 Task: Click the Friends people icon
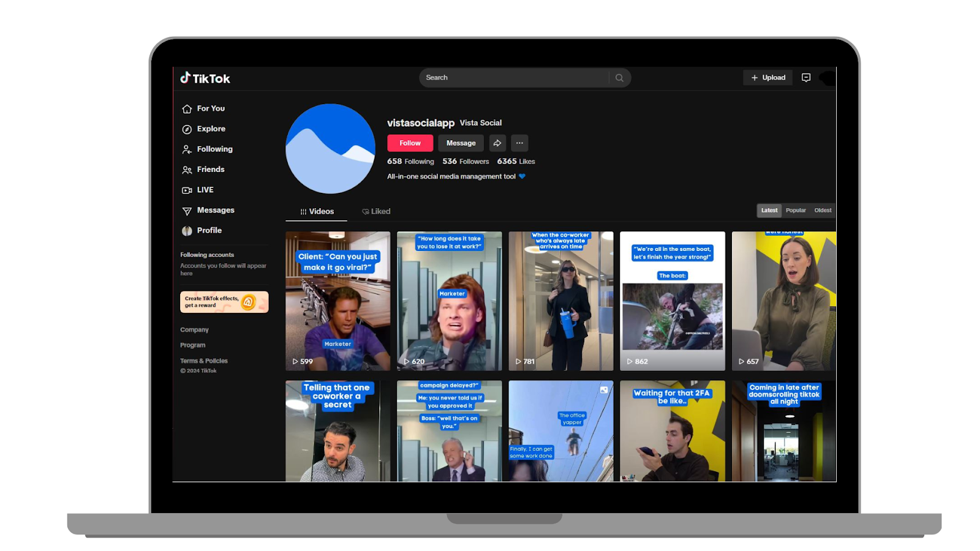coord(187,170)
